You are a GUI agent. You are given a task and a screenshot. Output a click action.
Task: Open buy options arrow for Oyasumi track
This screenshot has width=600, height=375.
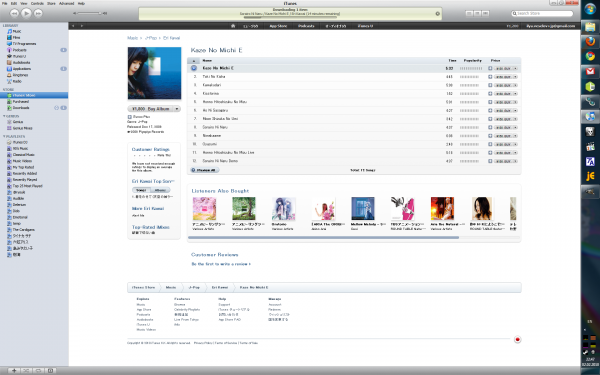(515, 144)
